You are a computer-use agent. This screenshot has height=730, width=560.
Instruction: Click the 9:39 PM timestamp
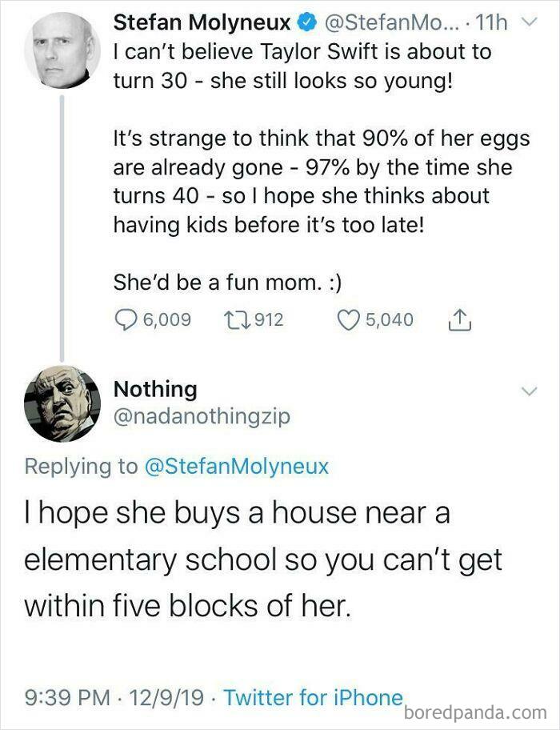[68, 698]
